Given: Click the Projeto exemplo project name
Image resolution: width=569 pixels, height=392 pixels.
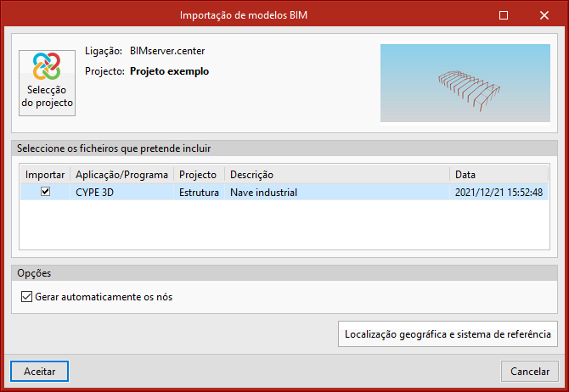Looking at the screenshot, I should [169, 71].
